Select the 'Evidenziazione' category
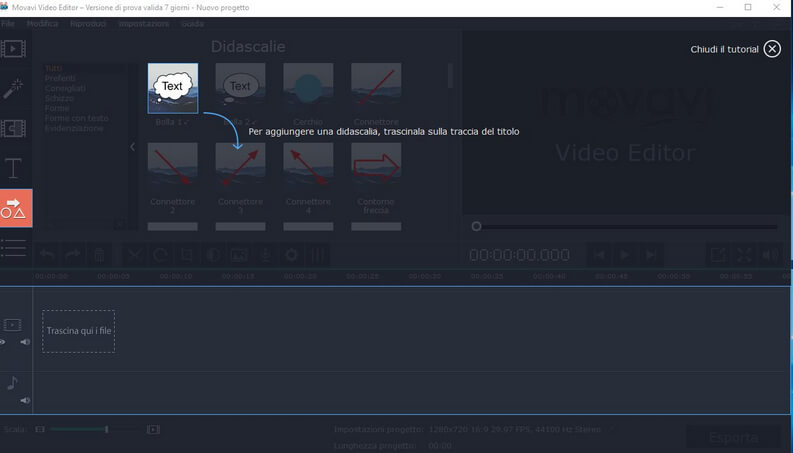793x453 pixels. (74, 128)
